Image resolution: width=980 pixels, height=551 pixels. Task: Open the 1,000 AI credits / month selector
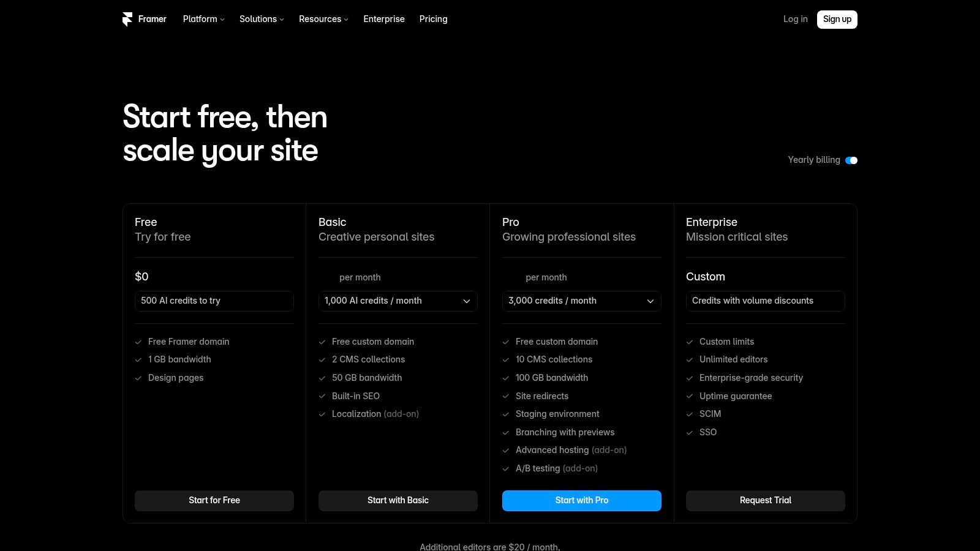(398, 301)
